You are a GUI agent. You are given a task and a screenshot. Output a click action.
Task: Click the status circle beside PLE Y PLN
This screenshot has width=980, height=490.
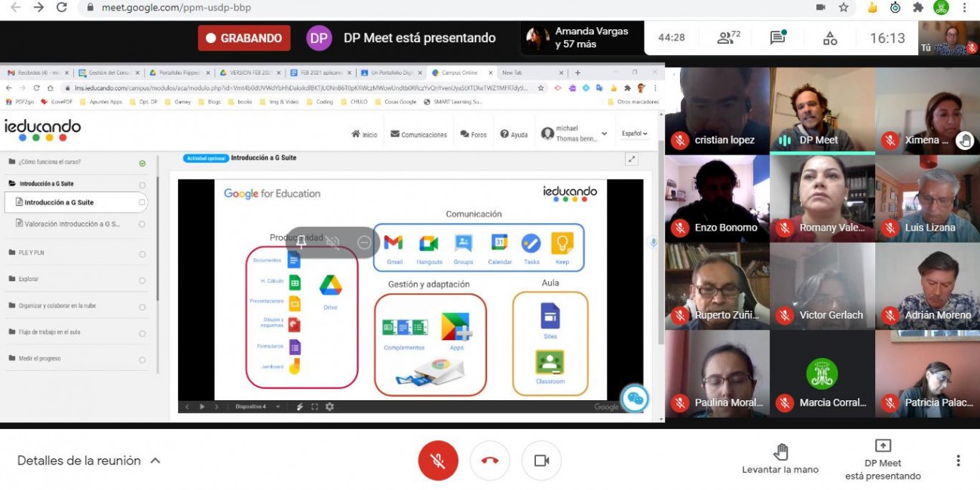click(x=142, y=254)
